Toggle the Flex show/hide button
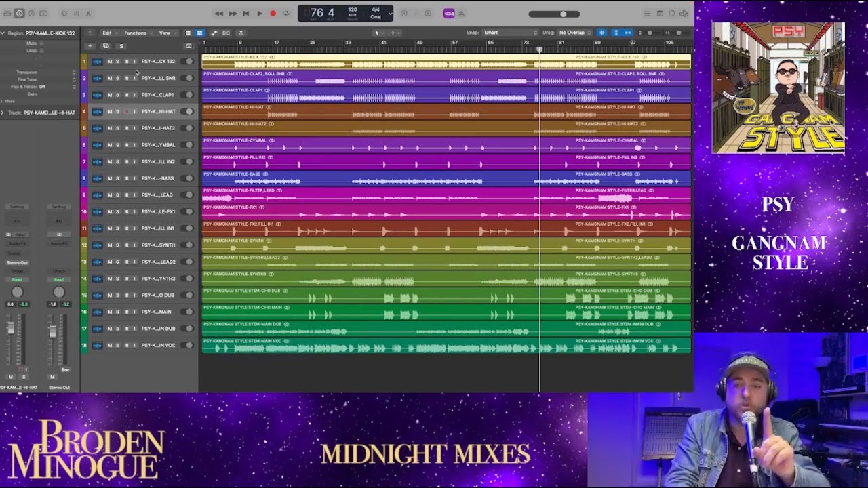Image resolution: width=868 pixels, height=488 pixels. (226, 33)
